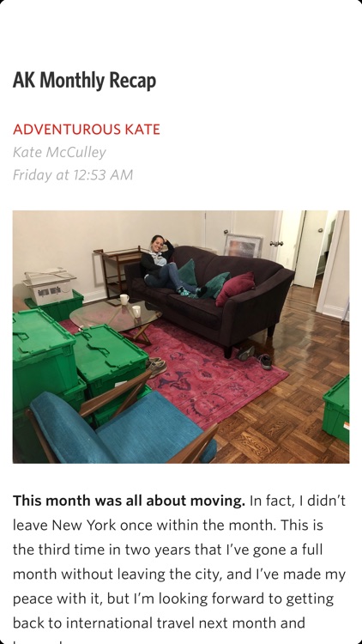Tap the green crate at photo's right edge
This screenshot has width=362, height=644.
[336, 410]
